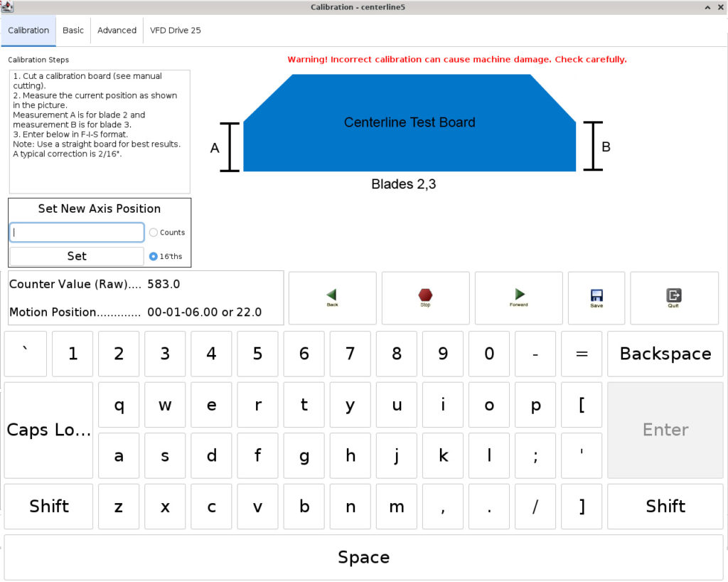This screenshot has height=582, width=728.
Task: Focus the Set New Axis Position input
Action: point(77,232)
